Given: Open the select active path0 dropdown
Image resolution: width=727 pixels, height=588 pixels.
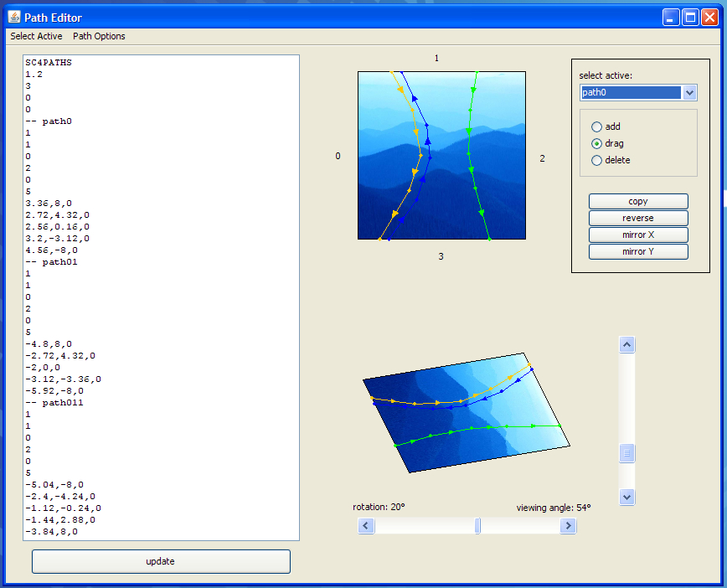Looking at the screenshot, I should pyautogui.click(x=689, y=93).
